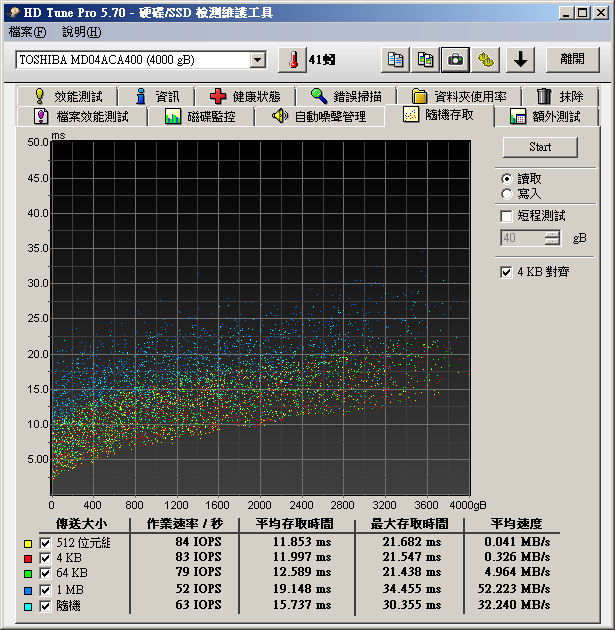615x630 pixels.
Task: Enable the 短程測試 checkbox
Action: pyautogui.click(x=506, y=216)
